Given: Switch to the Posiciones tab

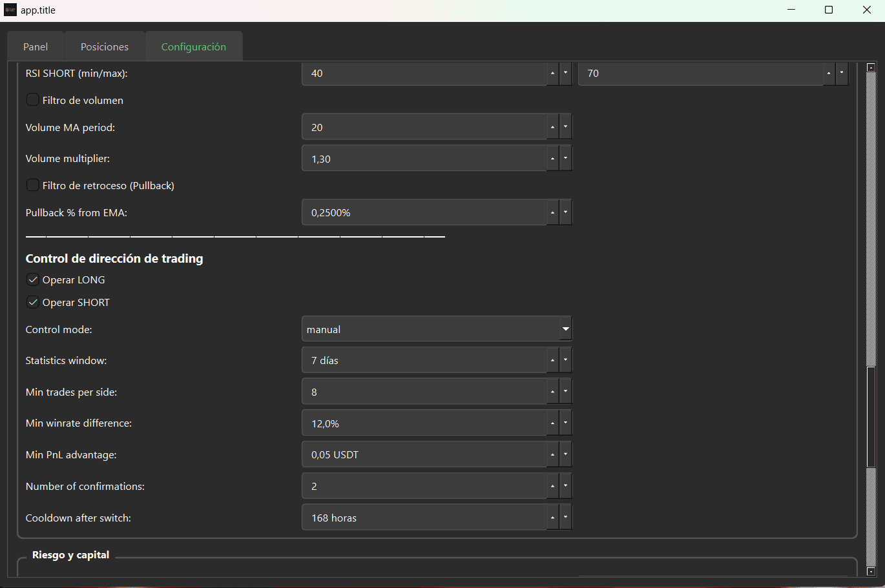Looking at the screenshot, I should coord(104,46).
